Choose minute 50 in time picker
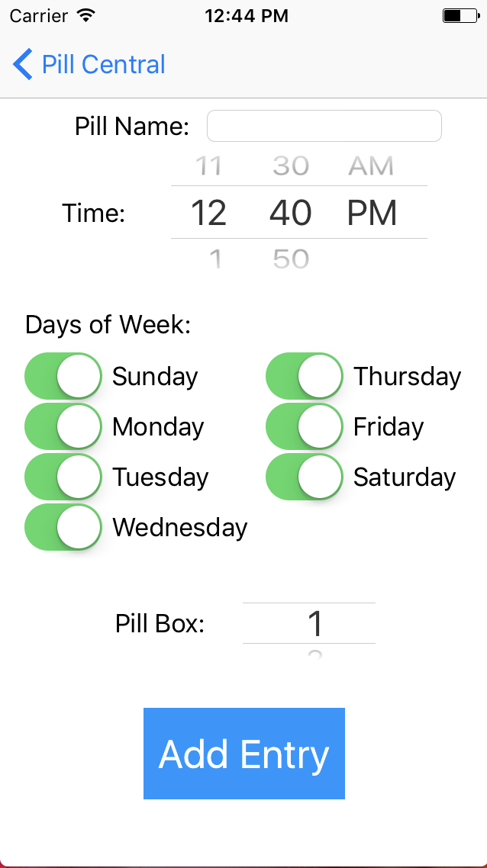 coord(291,259)
